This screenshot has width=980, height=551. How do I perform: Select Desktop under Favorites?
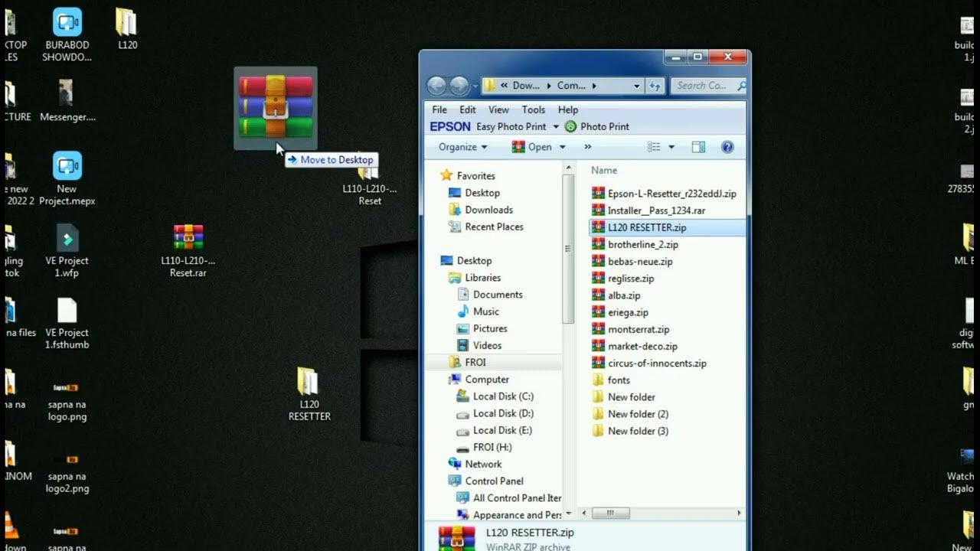click(x=482, y=193)
